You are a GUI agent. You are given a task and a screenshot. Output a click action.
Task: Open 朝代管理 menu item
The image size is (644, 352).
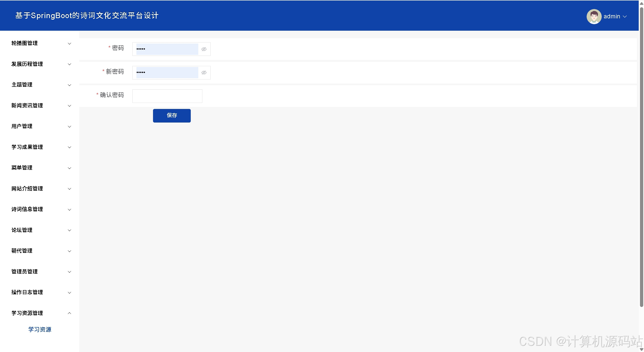pos(22,251)
